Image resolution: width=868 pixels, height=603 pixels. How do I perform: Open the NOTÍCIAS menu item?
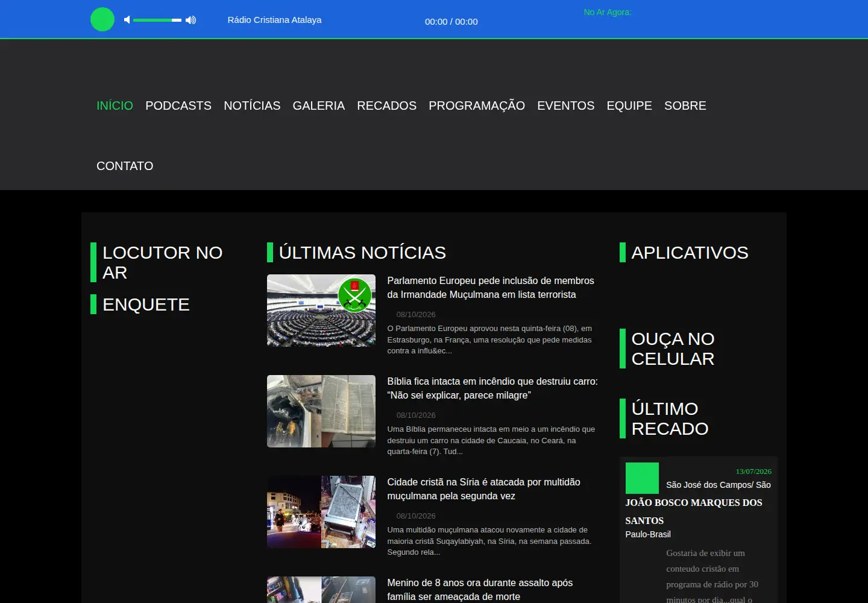252,106
